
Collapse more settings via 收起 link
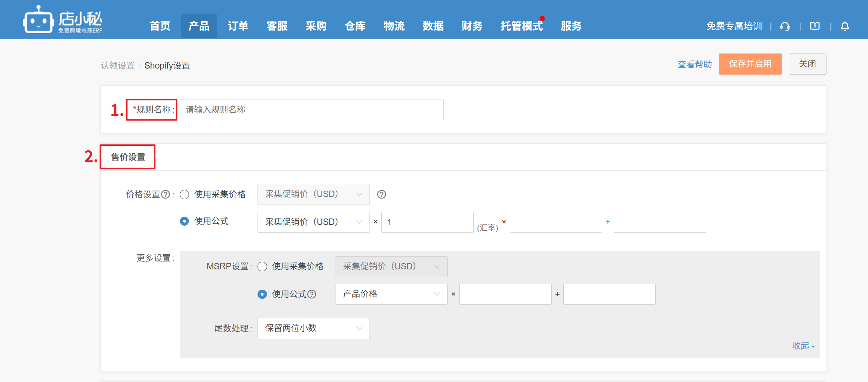(x=803, y=345)
